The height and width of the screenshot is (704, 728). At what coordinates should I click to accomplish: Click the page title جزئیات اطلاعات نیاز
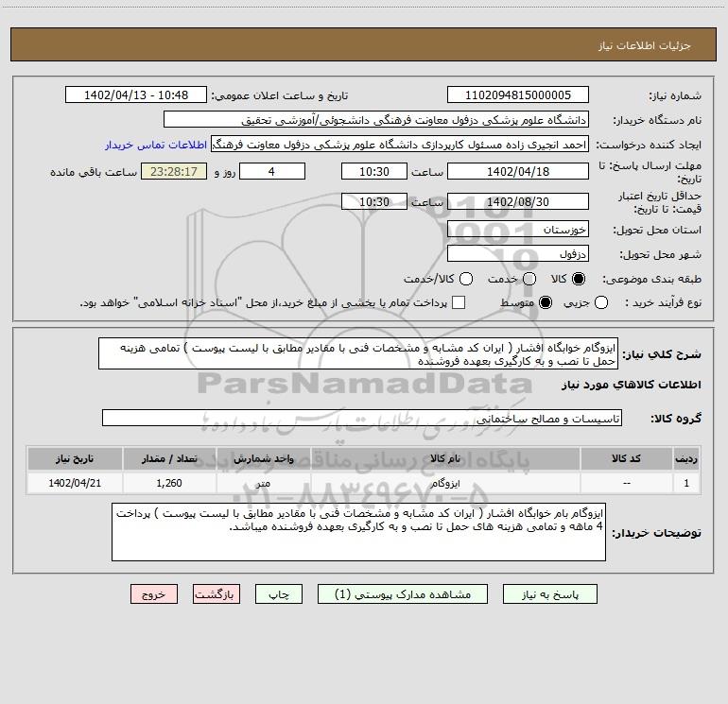(x=644, y=45)
